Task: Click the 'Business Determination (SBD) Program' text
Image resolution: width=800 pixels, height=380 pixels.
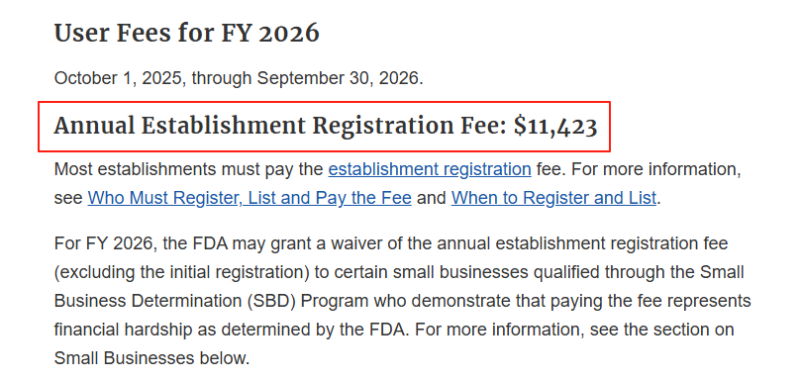Action: (x=211, y=301)
